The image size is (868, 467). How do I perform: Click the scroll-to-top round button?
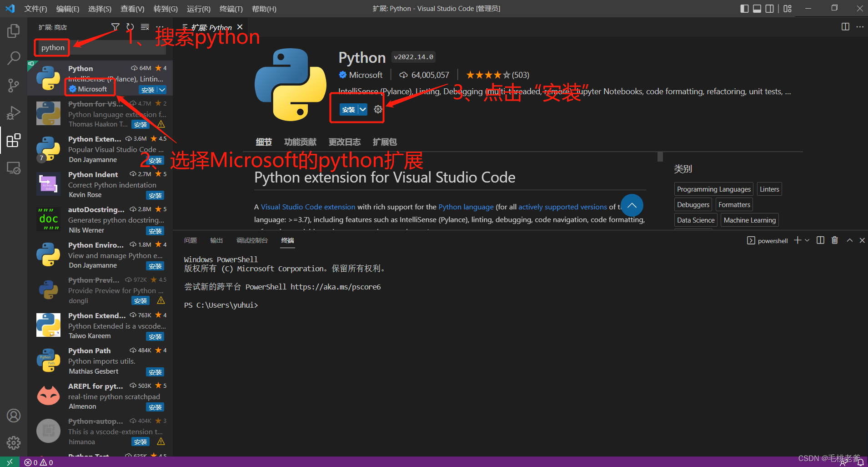pyautogui.click(x=632, y=205)
